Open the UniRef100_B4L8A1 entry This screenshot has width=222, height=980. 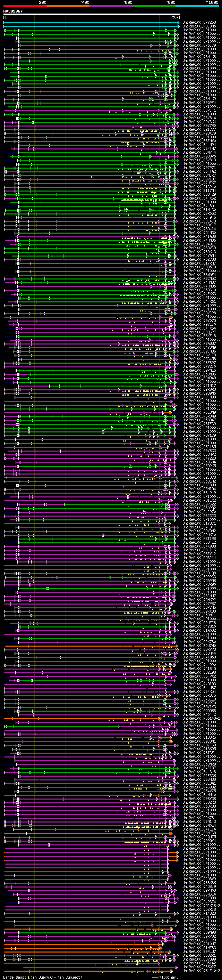point(199,206)
